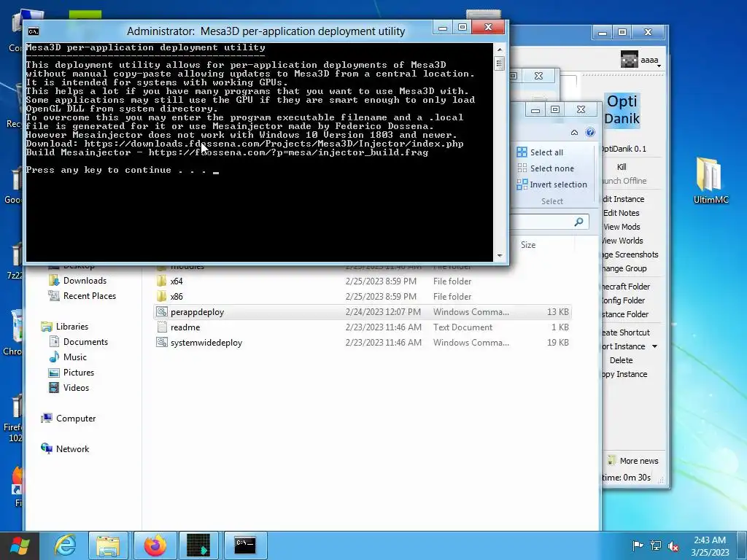This screenshot has width=747, height=560.
Task: Expand Export Instance dropdown arrow
Action: (x=654, y=346)
